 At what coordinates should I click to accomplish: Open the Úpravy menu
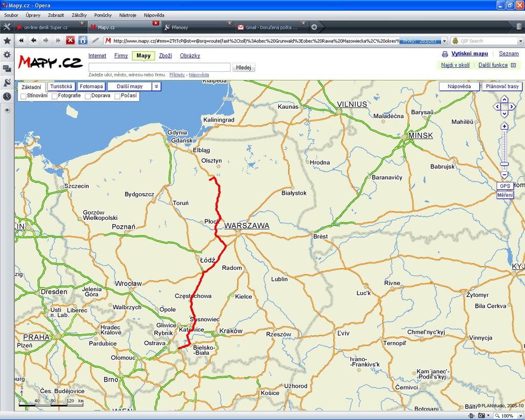33,15
